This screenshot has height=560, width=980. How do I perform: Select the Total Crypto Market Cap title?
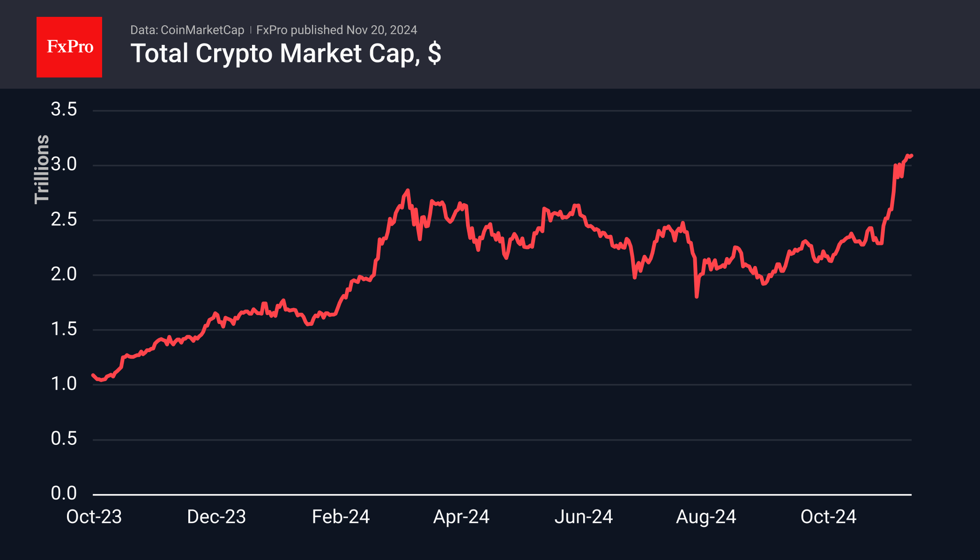pyautogui.click(x=286, y=53)
